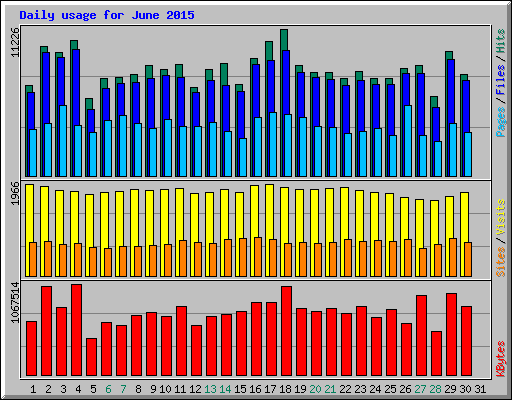Click day 18 on the x-axis
The image size is (512, 400).
click(x=285, y=389)
